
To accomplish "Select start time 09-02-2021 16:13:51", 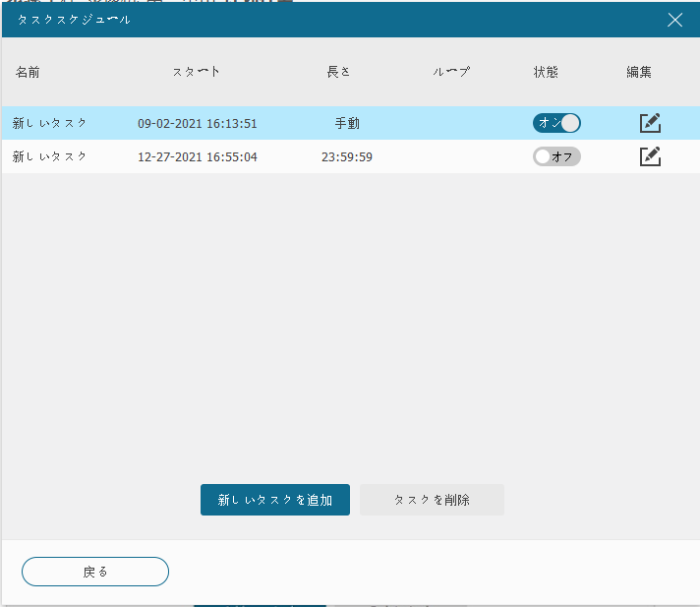I will [x=198, y=123].
